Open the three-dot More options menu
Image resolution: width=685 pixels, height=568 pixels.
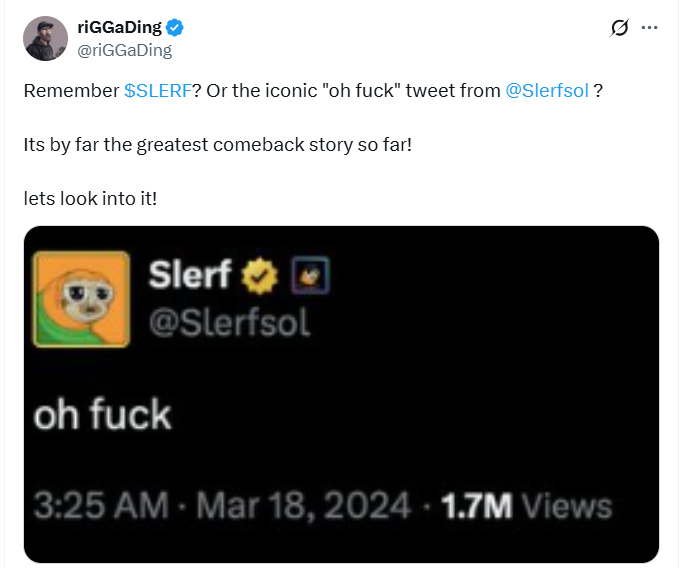[649, 29]
